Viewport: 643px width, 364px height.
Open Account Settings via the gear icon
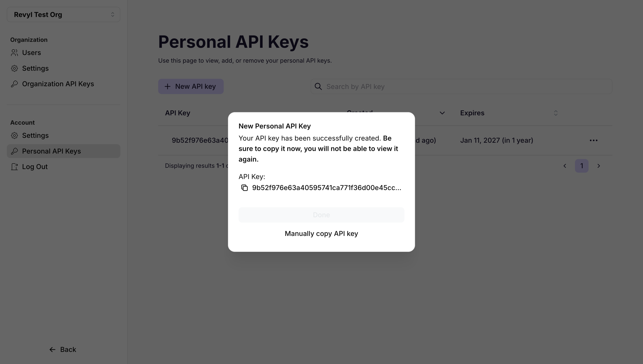pos(14,135)
